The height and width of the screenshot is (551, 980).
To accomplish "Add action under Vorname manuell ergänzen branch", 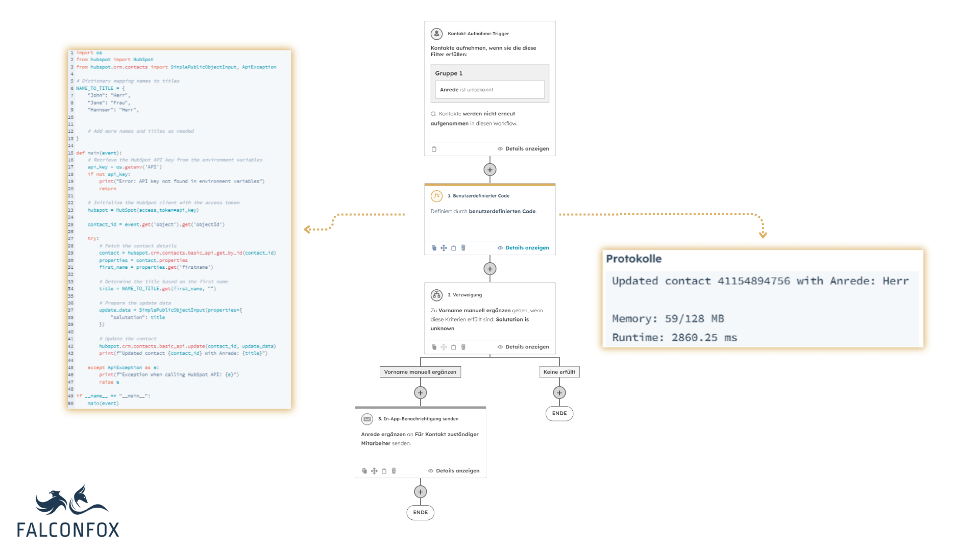I will coord(421,393).
